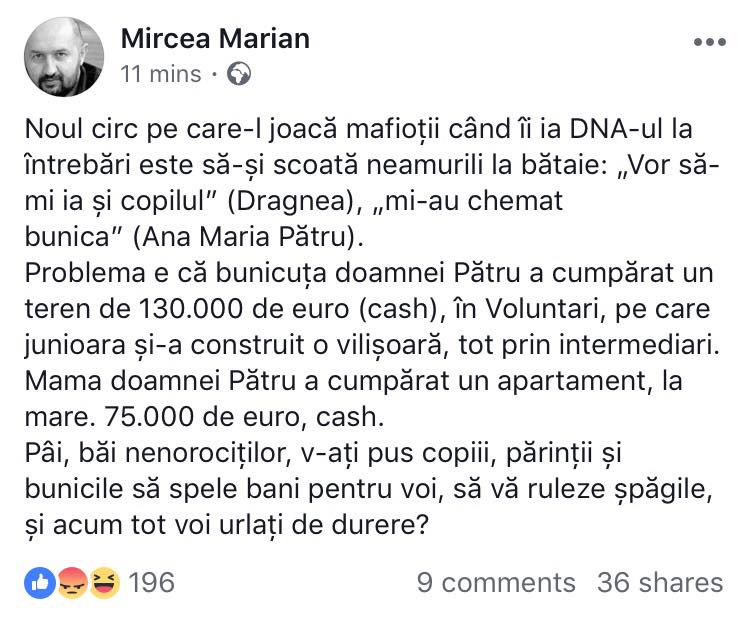The height and width of the screenshot is (621, 750).
Task: Open the post's 11 mins timestamp
Action: click(160, 74)
